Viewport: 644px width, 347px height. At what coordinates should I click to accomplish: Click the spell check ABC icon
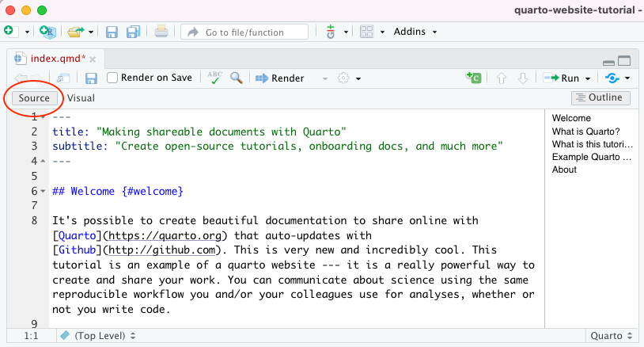click(x=214, y=78)
